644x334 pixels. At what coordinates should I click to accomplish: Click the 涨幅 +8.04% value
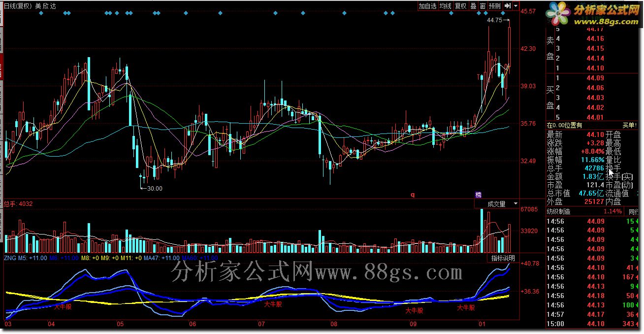point(593,151)
